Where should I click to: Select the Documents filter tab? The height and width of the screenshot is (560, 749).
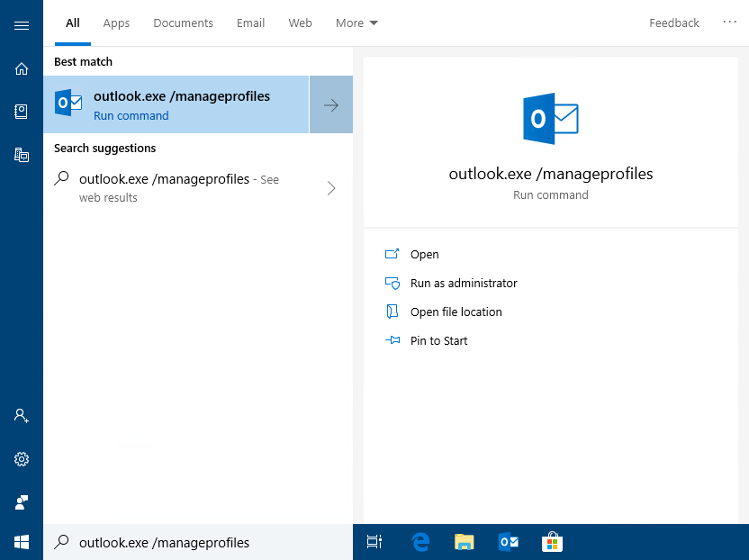tap(183, 23)
